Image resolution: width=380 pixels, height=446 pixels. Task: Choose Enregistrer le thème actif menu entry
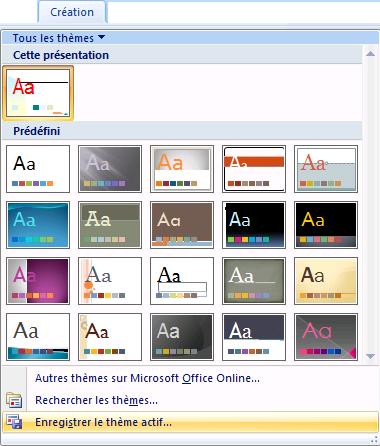coord(190,422)
